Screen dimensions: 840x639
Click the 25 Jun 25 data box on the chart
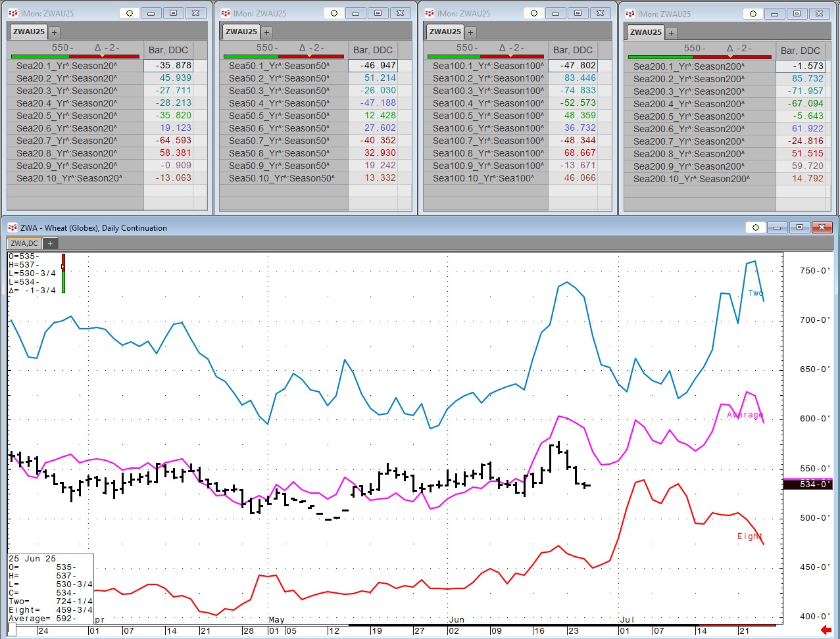(50, 588)
